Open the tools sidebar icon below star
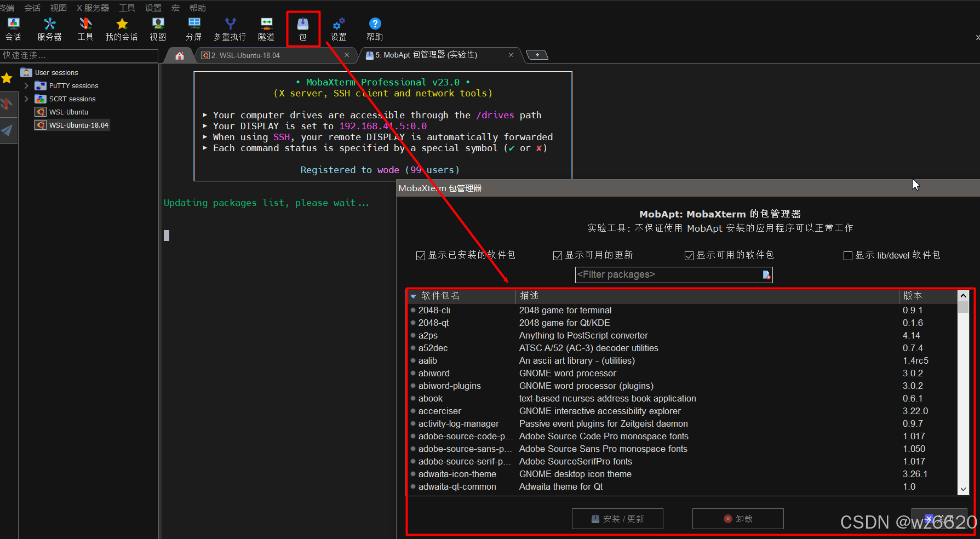Image resolution: width=980 pixels, height=539 pixels. tap(7, 104)
